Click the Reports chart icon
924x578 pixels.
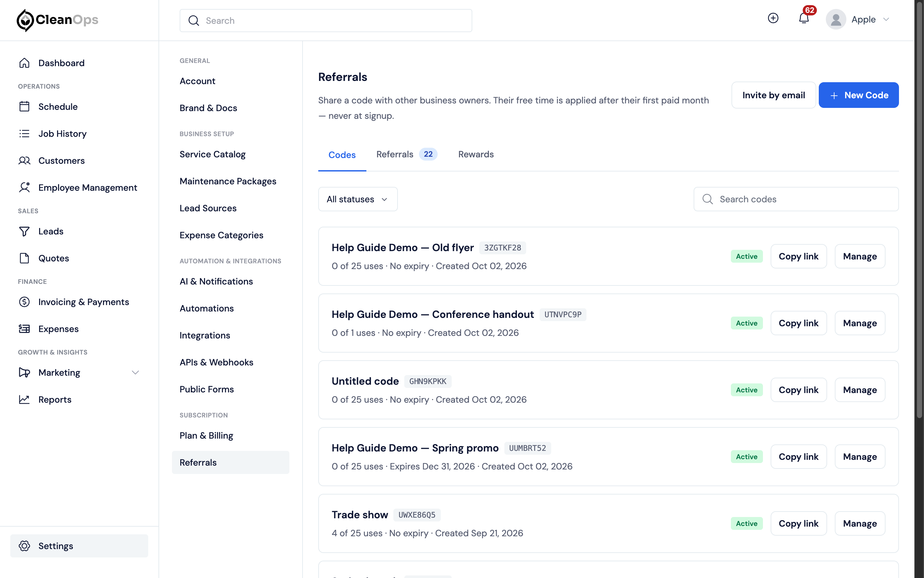click(x=24, y=399)
